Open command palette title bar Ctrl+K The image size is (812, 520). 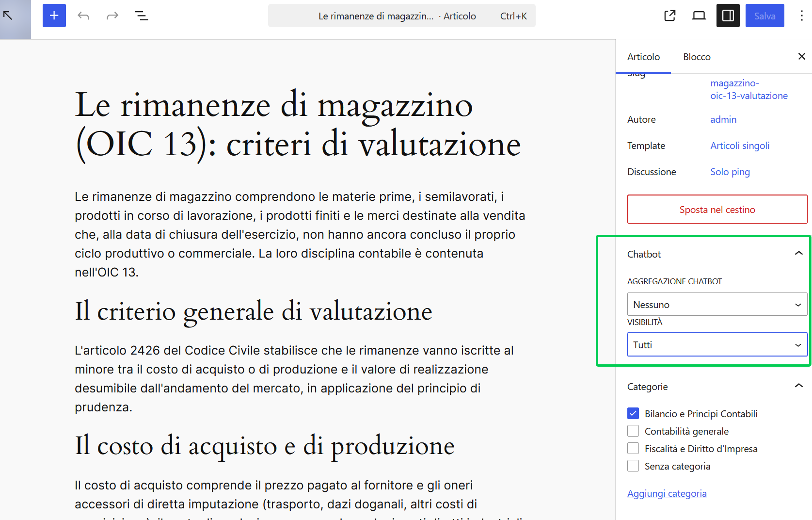pos(402,16)
